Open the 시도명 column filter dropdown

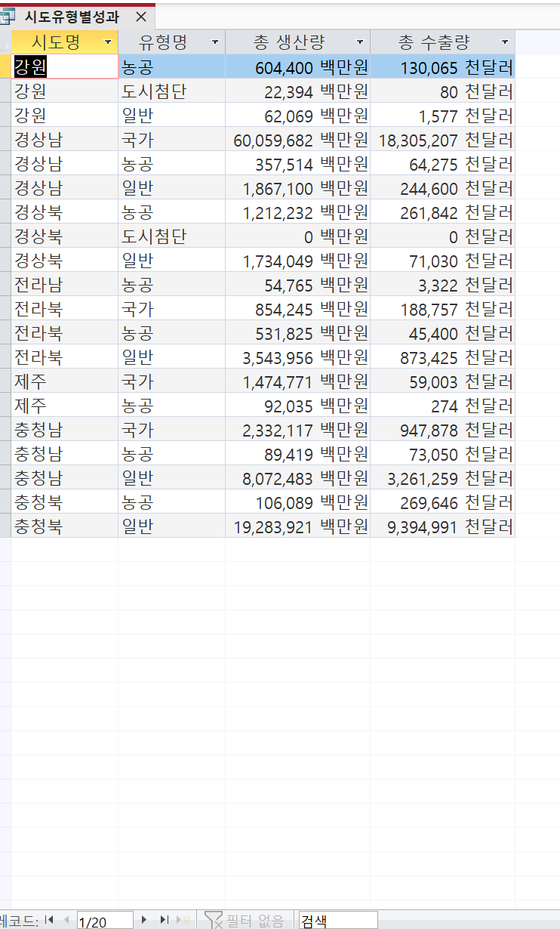tap(108, 42)
